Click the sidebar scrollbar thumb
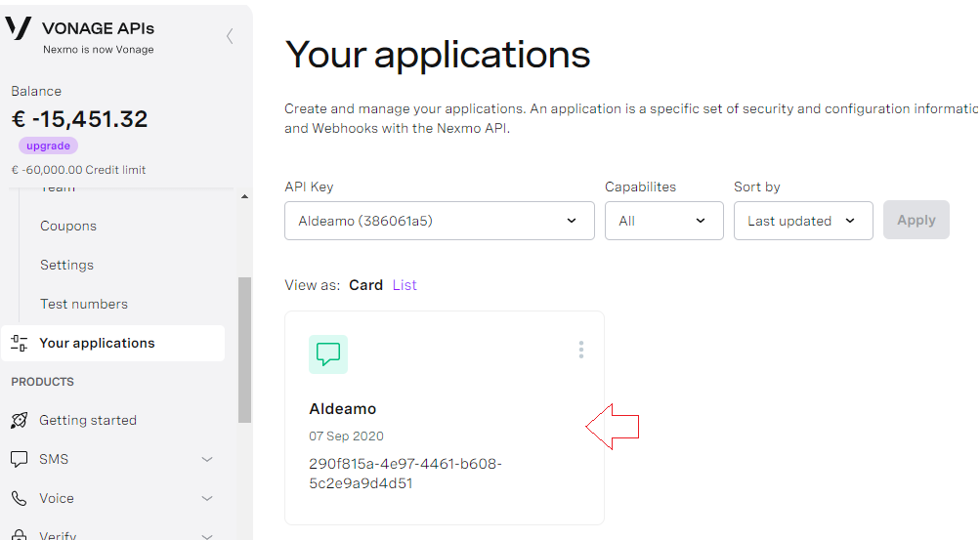 coord(245,350)
